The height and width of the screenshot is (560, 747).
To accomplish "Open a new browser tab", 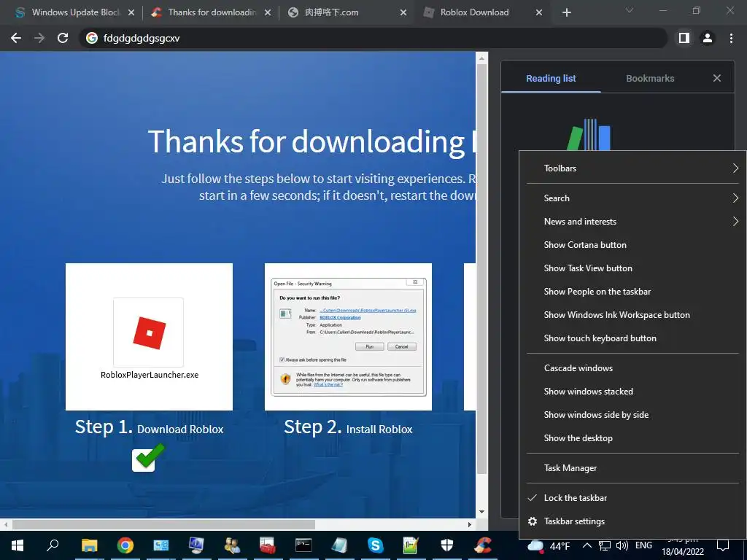I will tap(566, 12).
